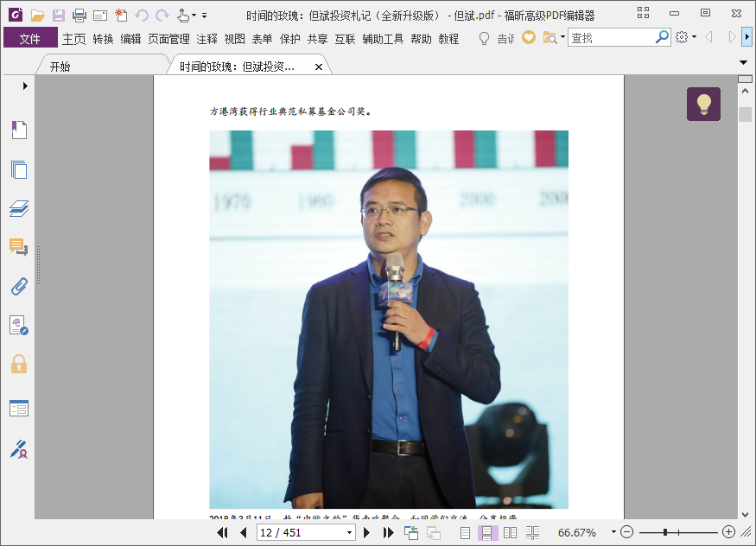This screenshot has width=756, height=546.
Task: Go to previous page arrow
Action: 244,532
